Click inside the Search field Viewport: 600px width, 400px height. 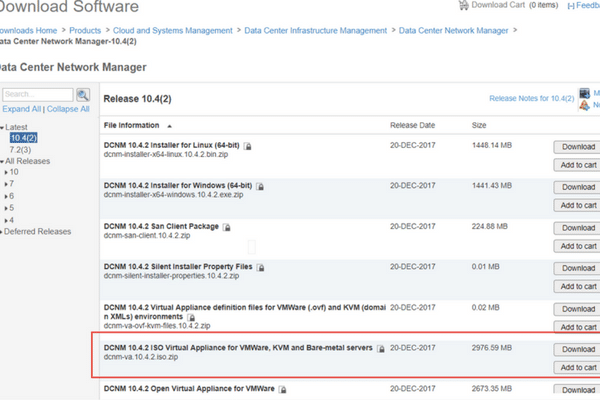click(x=38, y=95)
